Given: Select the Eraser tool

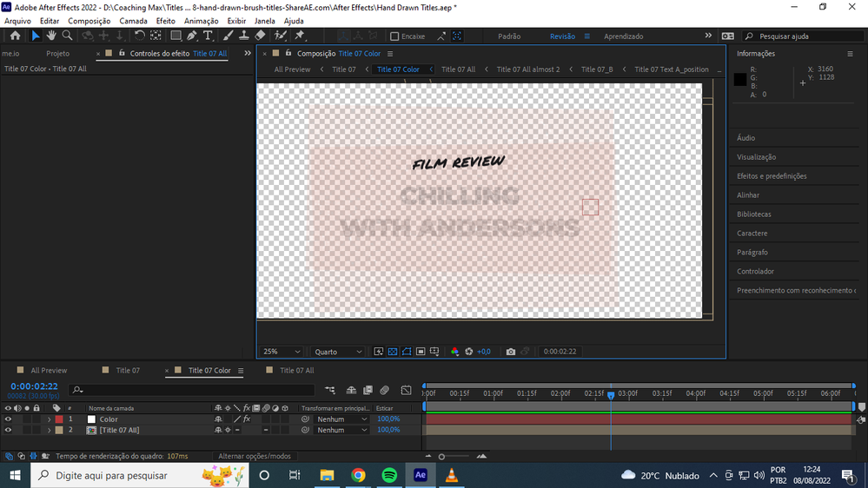Looking at the screenshot, I should [x=260, y=36].
